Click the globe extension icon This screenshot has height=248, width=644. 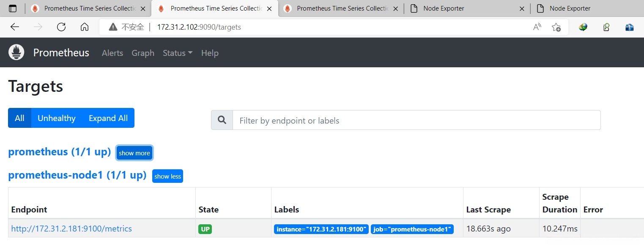click(x=584, y=27)
